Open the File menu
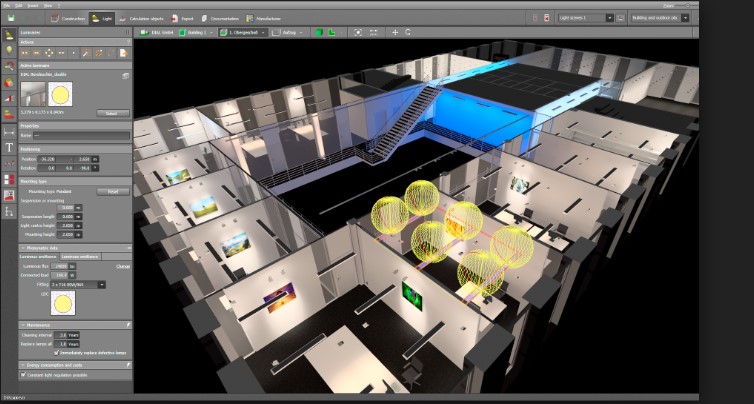Image resolution: width=754 pixels, height=404 pixels. (5, 4)
